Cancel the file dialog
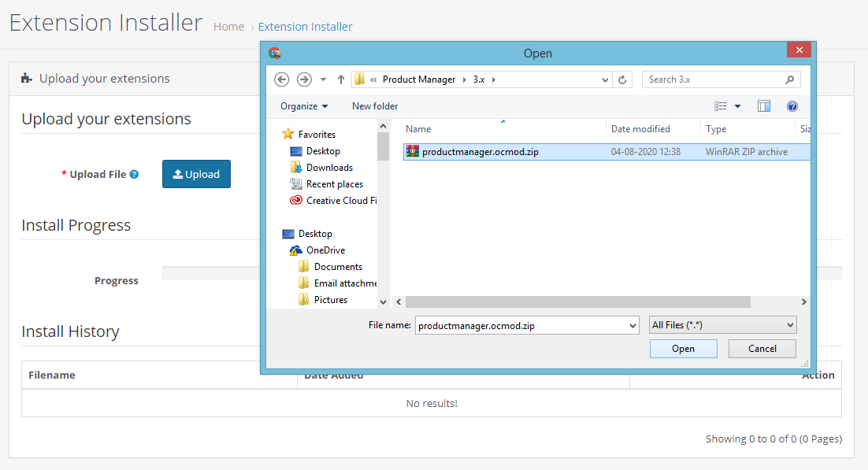The width and height of the screenshot is (868, 470). pyautogui.click(x=762, y=349)
